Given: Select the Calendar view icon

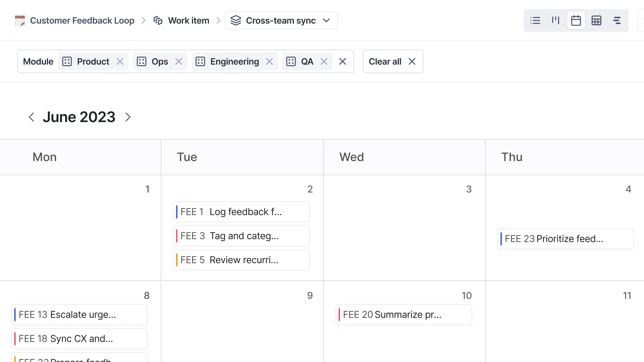Looking at the screenshot, I should click(x=576, y=20).
